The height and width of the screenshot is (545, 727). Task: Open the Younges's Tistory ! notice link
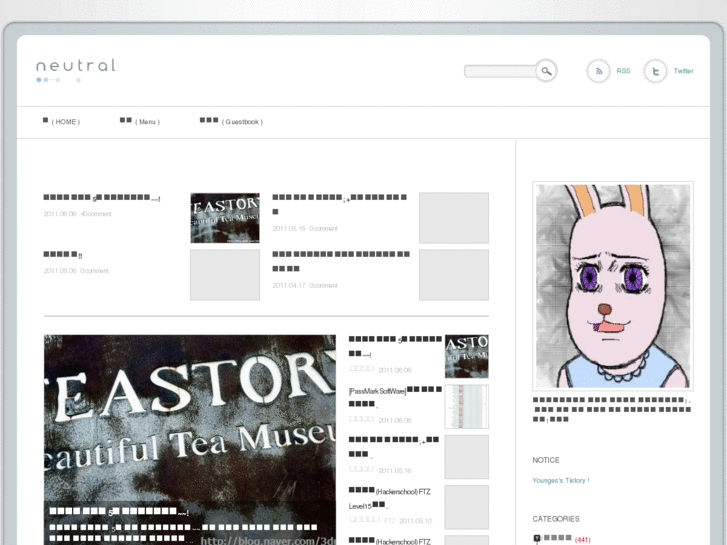pos(561,481)
